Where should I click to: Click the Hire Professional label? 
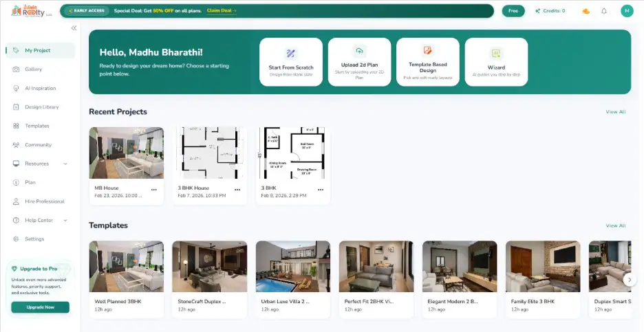click(44, 201)
